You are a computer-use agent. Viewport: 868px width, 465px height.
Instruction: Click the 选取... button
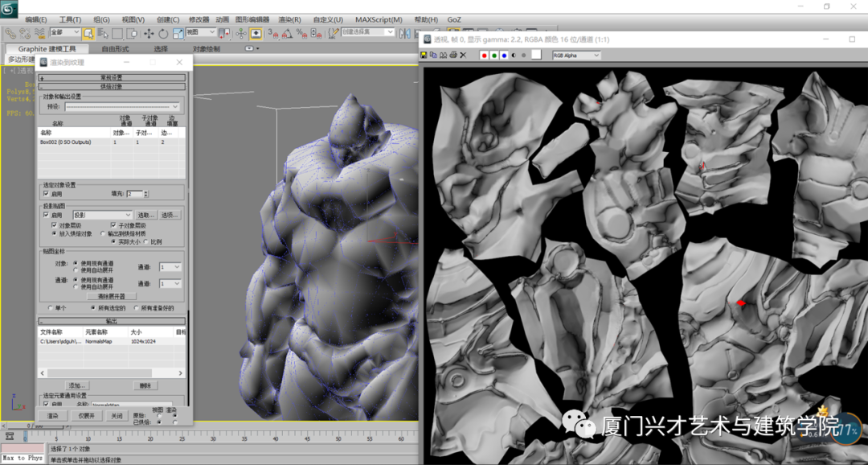coord(145,215)
